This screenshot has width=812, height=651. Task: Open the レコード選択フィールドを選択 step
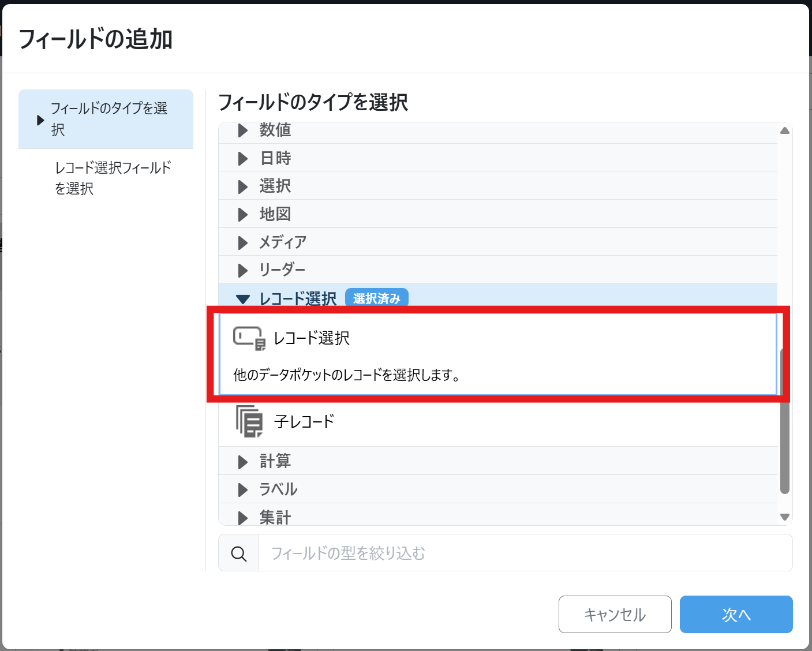113,178
